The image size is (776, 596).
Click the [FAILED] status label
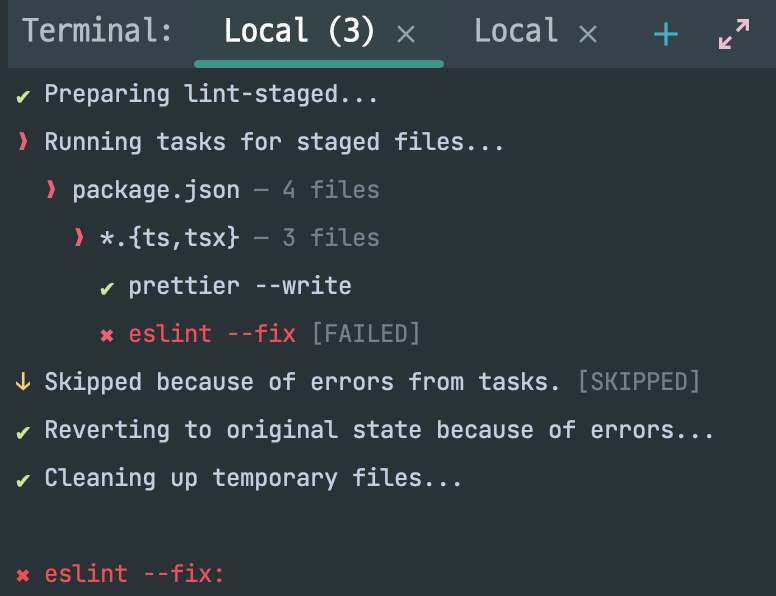pos(366,333)
